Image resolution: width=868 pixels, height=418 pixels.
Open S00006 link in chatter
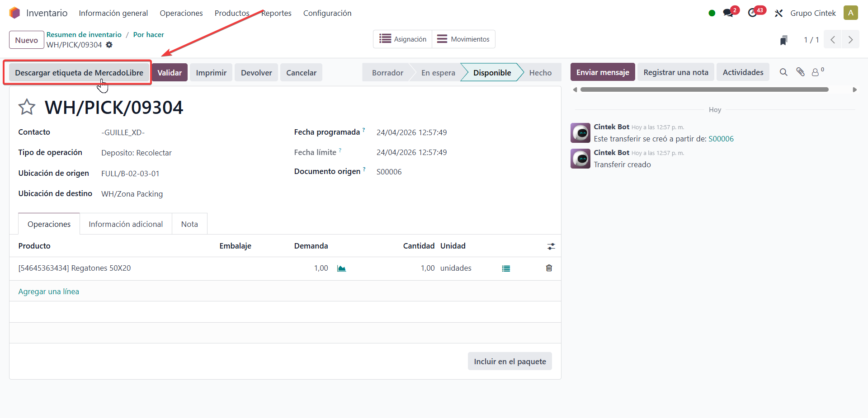[x=721, y=139]
